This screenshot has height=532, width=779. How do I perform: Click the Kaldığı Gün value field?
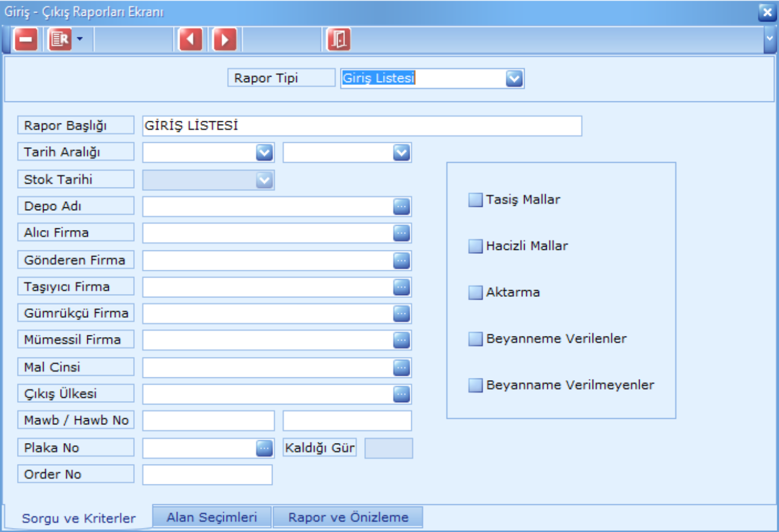pyautogui.click(x=389, y=448)
